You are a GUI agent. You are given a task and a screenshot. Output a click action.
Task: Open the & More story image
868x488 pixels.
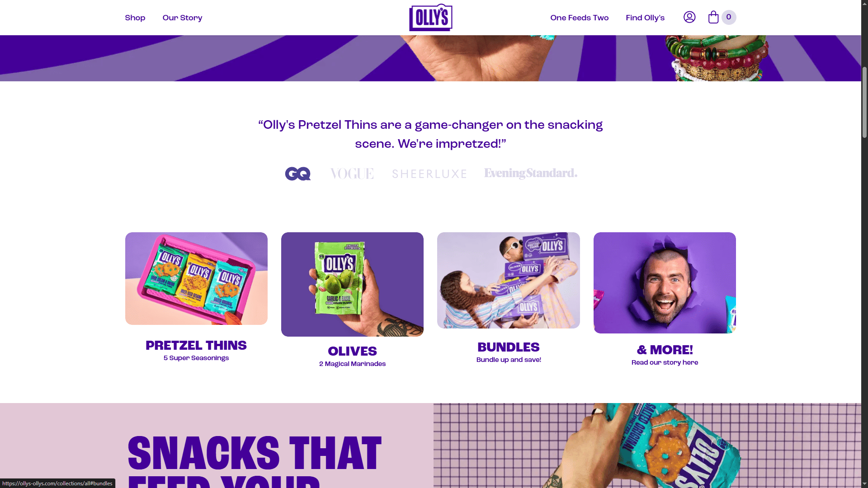[x=665, y=283]
